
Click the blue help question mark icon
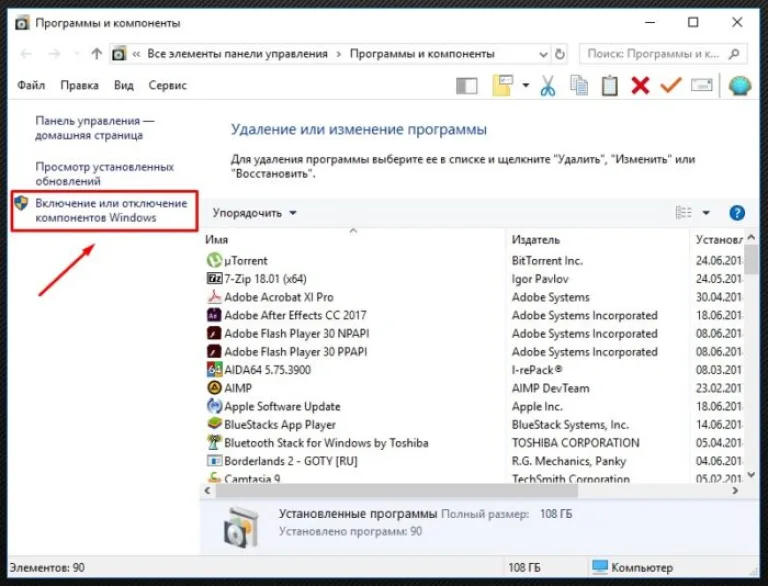click(x=737, y=213)
